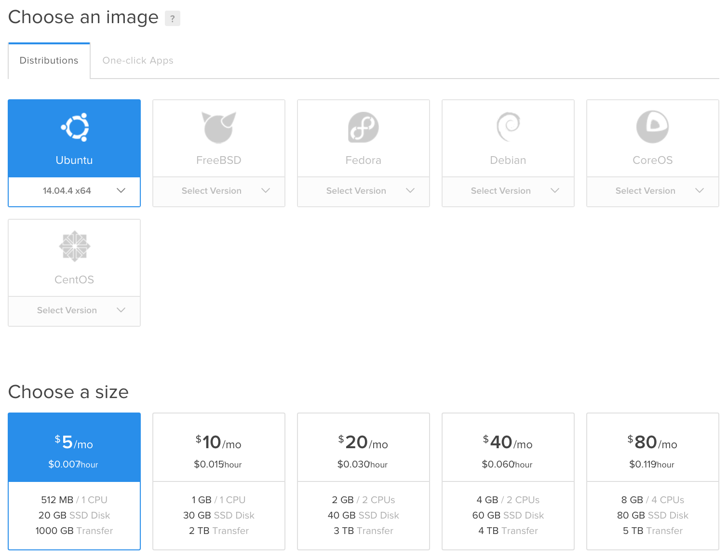Image resolution: width=728 pixels, height=560 pixels.
Task: Switch to the Distributions tab
Action: pyautogui.click(x=49, y=61)
